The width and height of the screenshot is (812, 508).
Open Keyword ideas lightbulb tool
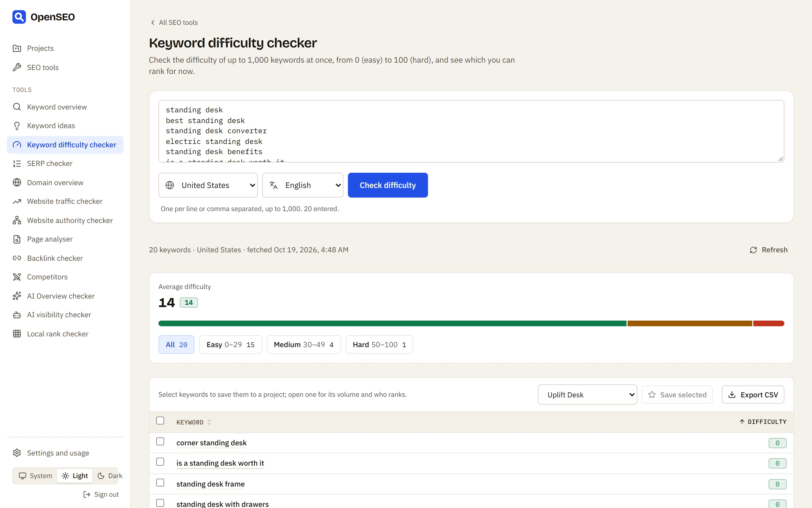tap(65, 126)
